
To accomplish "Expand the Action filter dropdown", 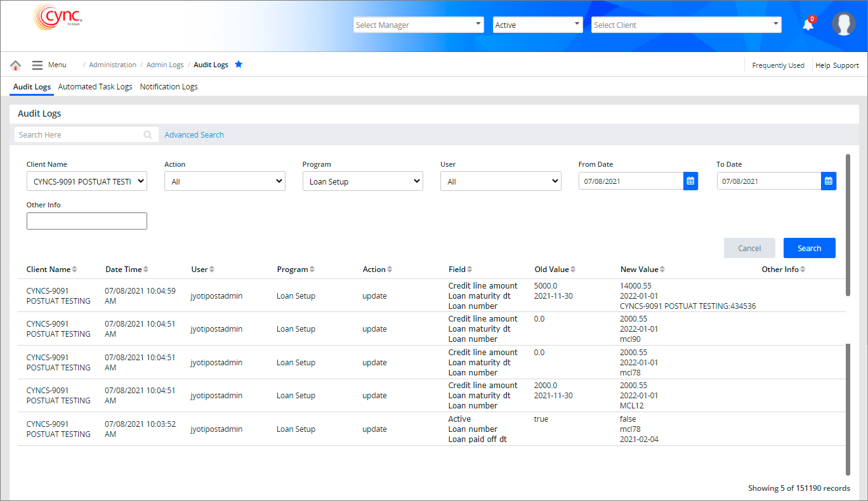I will pyautogui.click(x=225, y=181).
